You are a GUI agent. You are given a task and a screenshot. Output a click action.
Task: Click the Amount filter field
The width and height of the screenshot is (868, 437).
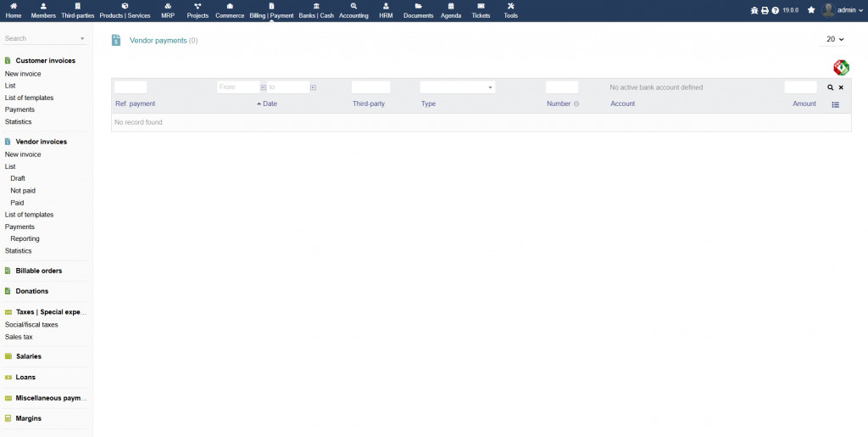[800, 87]
